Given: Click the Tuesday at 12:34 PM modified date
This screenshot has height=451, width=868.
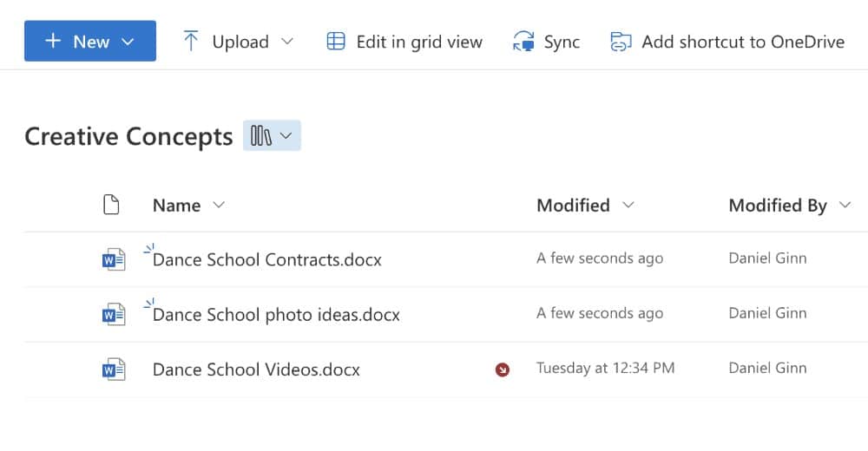Looking at the screenshot, I should click(x=605, y=369).
